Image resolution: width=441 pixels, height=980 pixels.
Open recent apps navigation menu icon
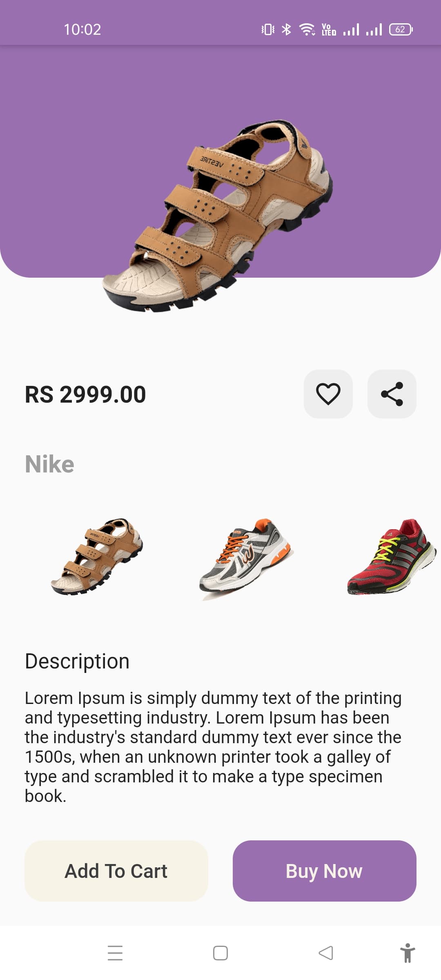[115, 953]
